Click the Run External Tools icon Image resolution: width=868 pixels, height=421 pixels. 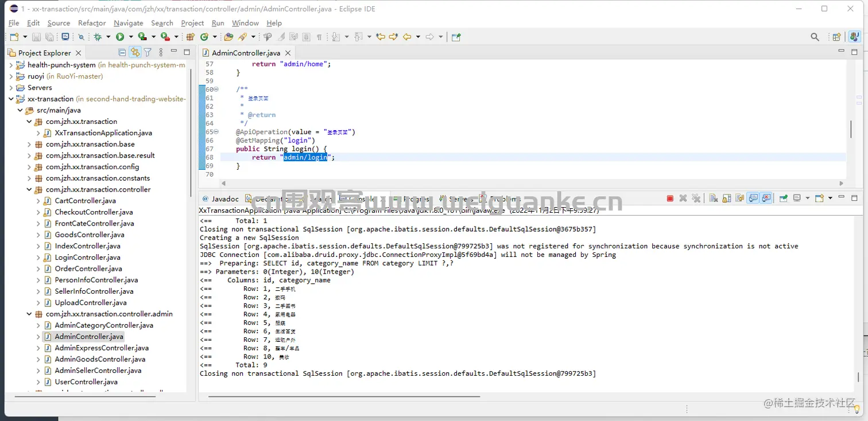point(164,37)
